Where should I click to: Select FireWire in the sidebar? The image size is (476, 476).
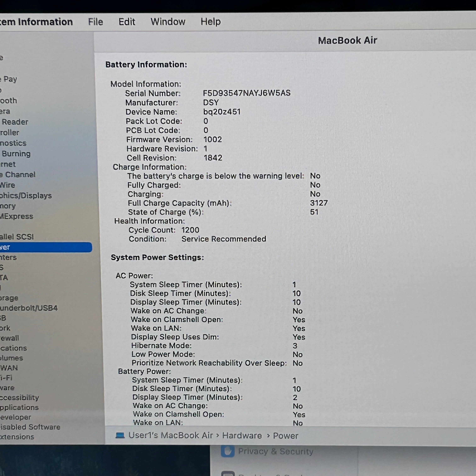8,185
